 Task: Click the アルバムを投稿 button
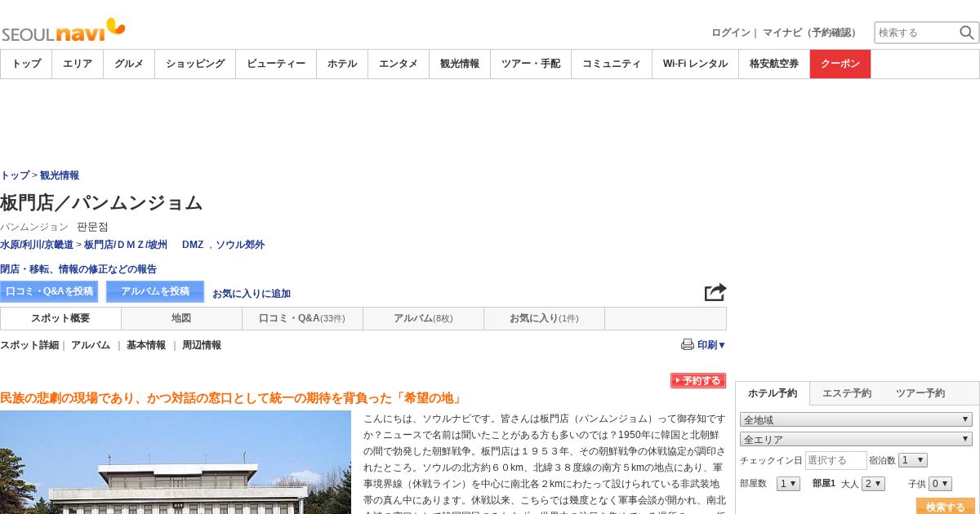tap(155, 291)
